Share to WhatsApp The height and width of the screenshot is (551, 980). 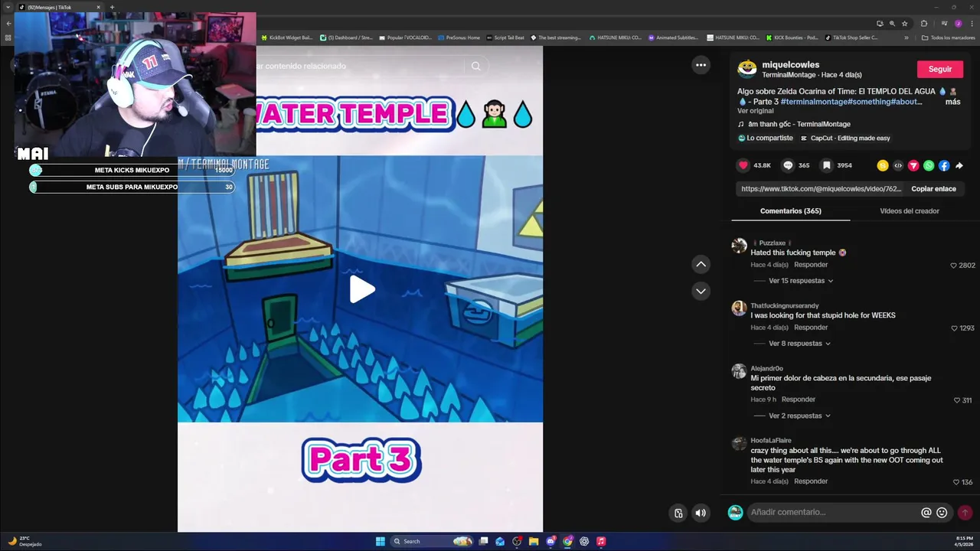coord(929,165)
